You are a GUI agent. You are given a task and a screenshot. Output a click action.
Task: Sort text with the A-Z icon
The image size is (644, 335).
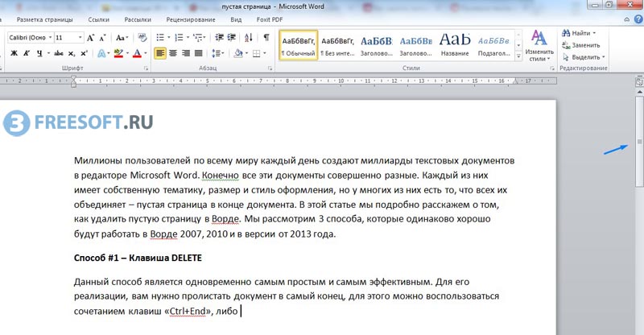[x=249, y=38]
